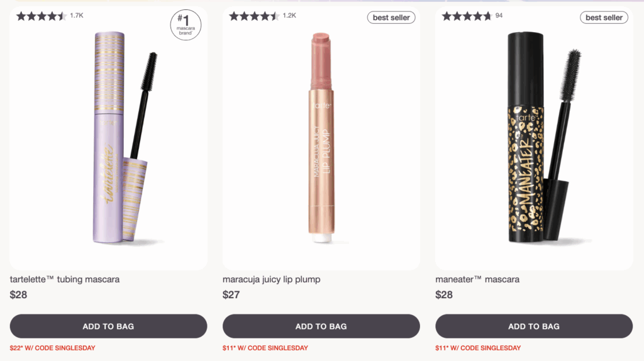The height and width of the screenshot is (361, 644).
Task: Click the $27 lip plump price
Action: tap(231, 294)
